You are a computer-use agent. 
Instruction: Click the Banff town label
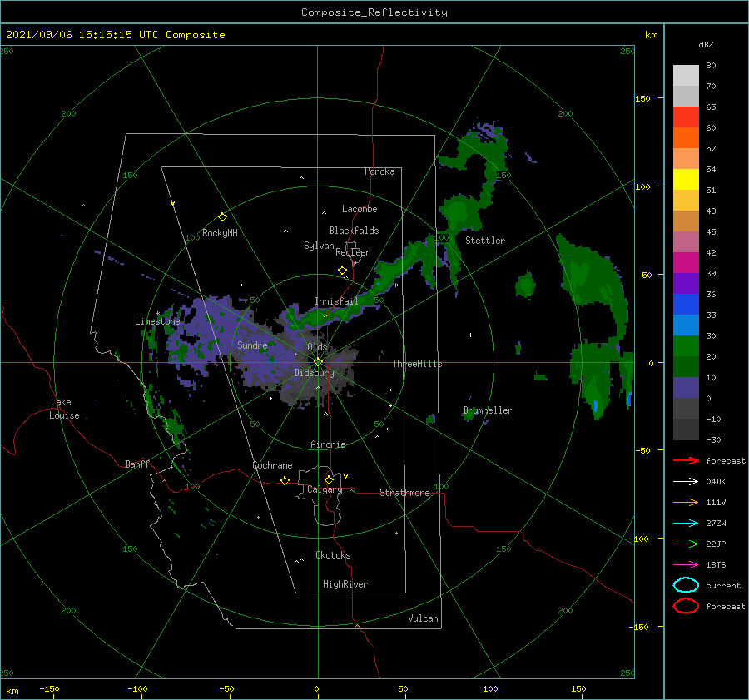tap(137, 464)
